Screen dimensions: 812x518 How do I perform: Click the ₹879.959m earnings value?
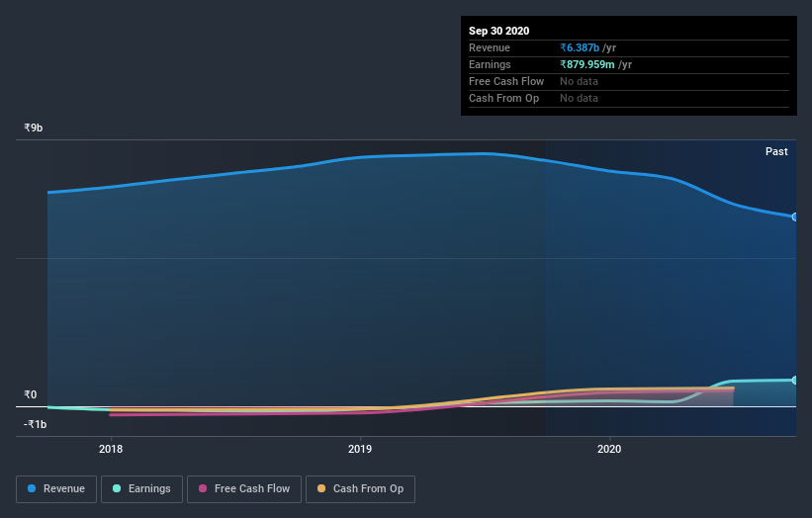[586, 64]
